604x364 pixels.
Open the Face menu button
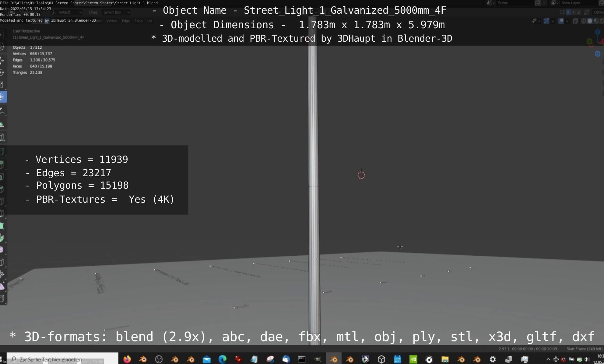click(138, 21)
